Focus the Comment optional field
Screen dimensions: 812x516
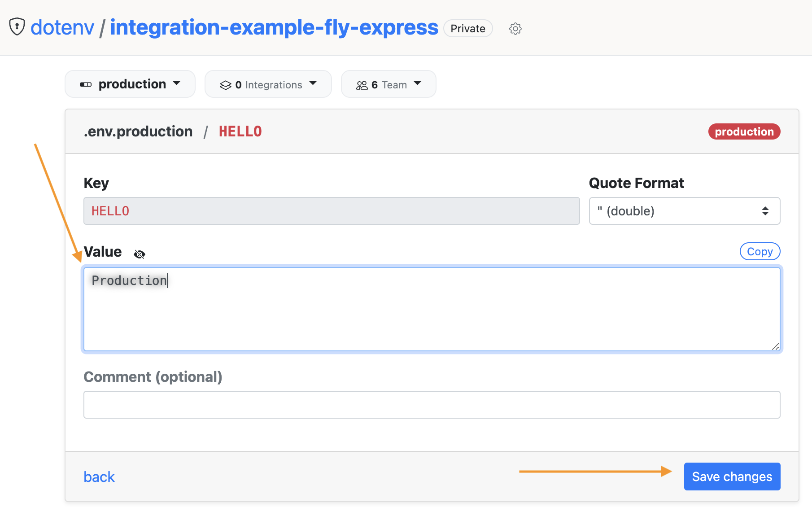(x=432, y=405)
